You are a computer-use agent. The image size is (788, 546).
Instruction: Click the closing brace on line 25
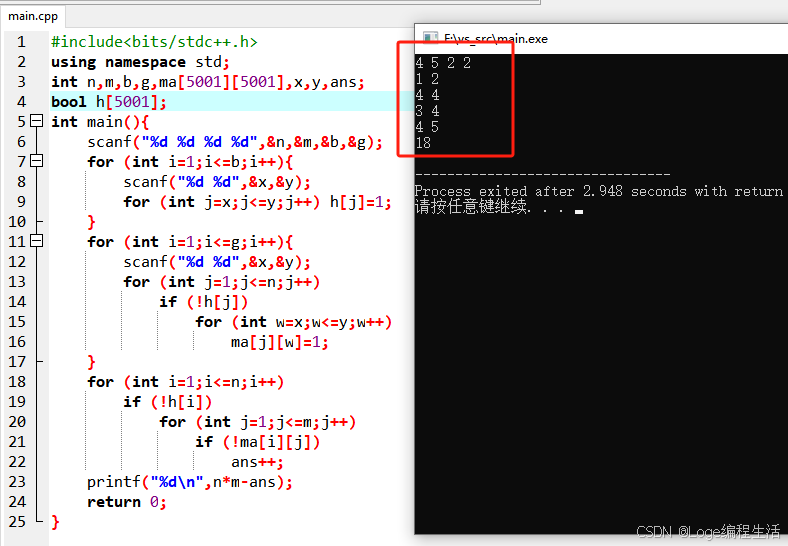pyautogui.click(x=55, y=521)
